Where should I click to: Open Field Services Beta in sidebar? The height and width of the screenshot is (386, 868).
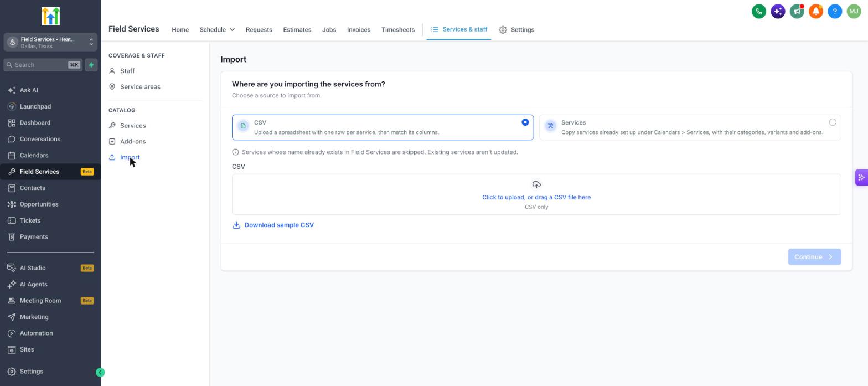50,172
